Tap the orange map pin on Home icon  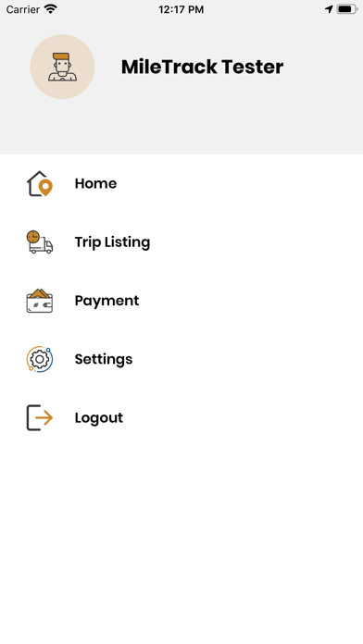[45, 187]
